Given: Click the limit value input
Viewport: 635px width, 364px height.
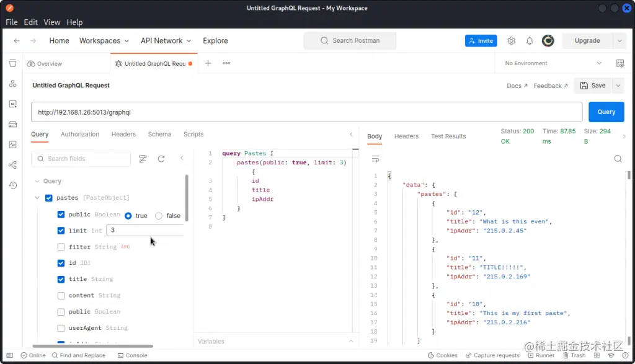Looking at the screenshot, I should [x=145, y=230].
